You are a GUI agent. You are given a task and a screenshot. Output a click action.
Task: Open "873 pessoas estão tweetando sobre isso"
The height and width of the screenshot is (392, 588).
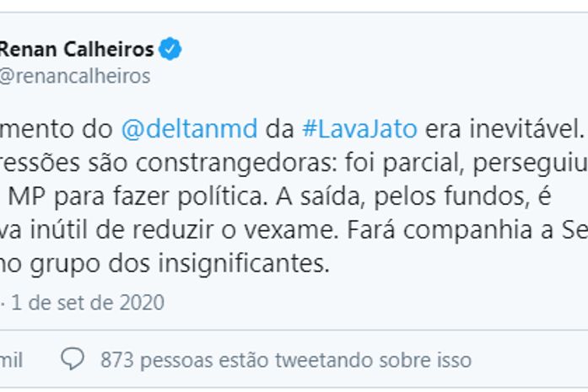(285, 360)
